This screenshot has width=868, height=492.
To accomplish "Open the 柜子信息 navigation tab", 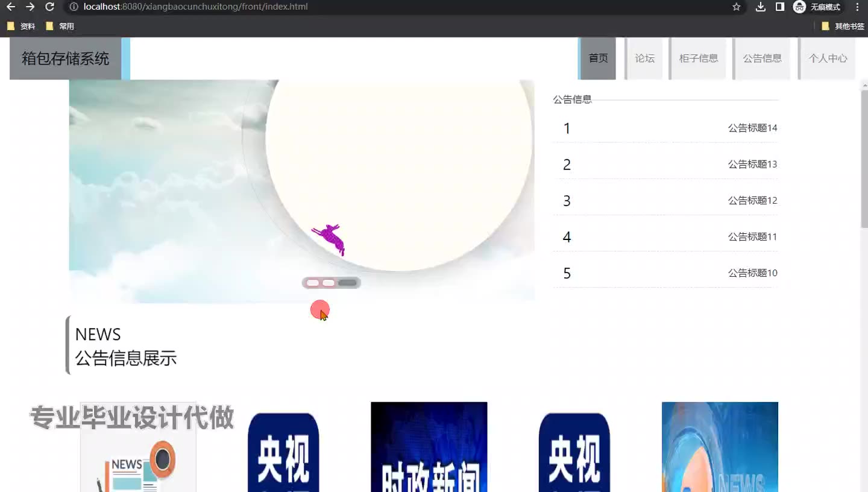I will tap(698, 58).
